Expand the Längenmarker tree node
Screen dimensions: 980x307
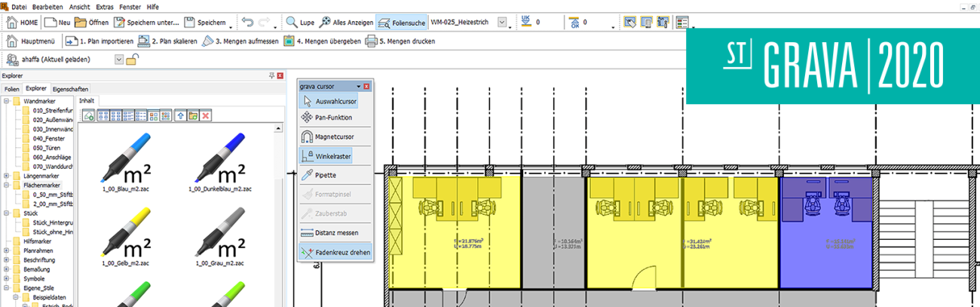point(7,176)
